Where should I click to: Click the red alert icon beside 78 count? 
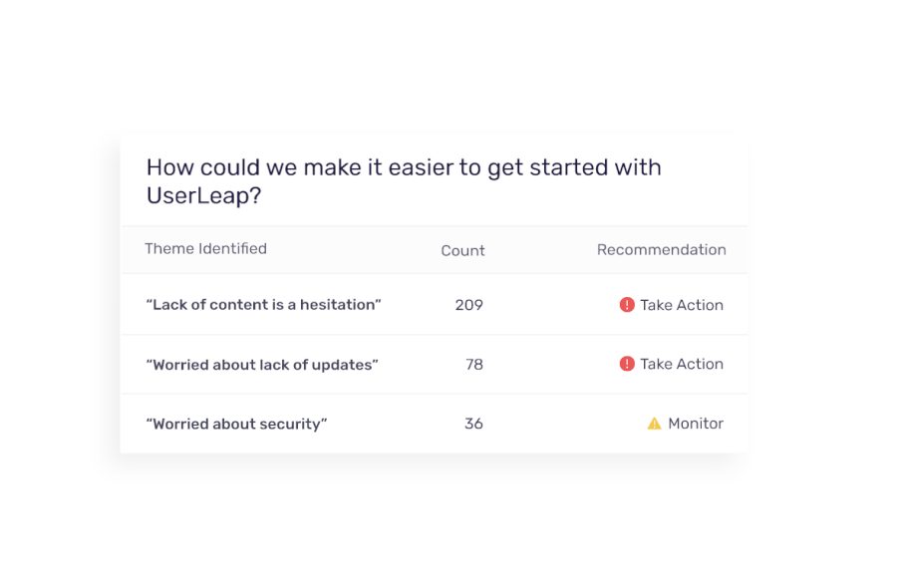pyautogui.click(x=627, y=364)
